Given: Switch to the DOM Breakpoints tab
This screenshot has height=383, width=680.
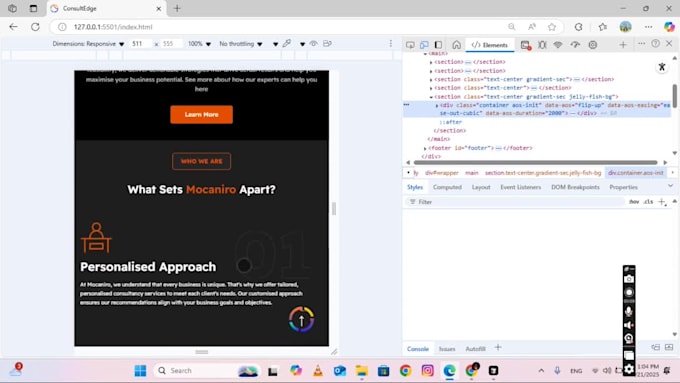Looking at the screenshot, I should [x=575, y=187].
